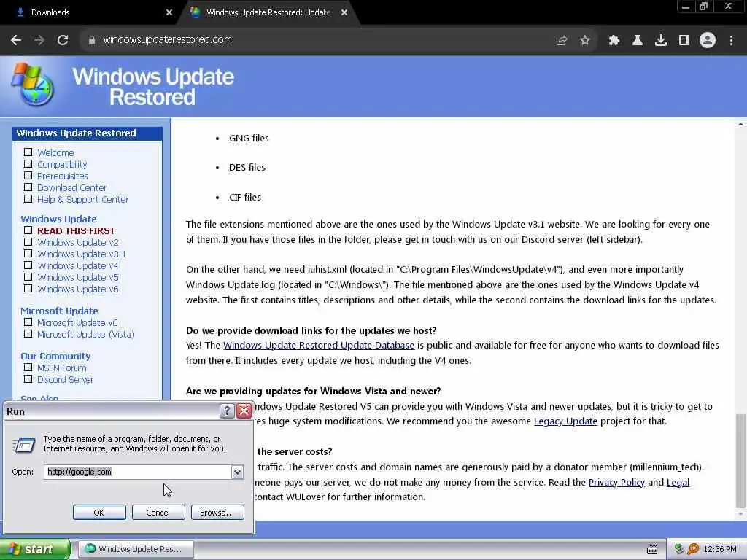
Task: Open the Privacy Policy link
Action: click(x=616, y=483)
